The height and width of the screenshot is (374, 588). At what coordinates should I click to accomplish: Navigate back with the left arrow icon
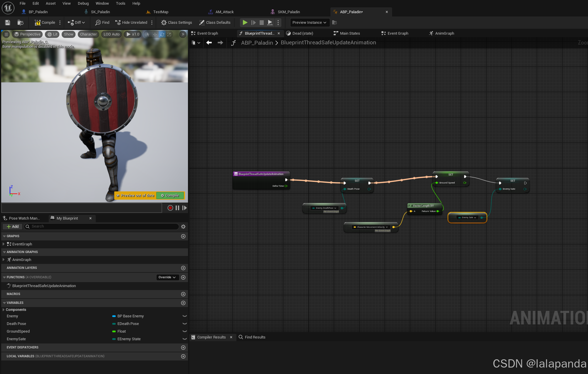coord(209,43)
